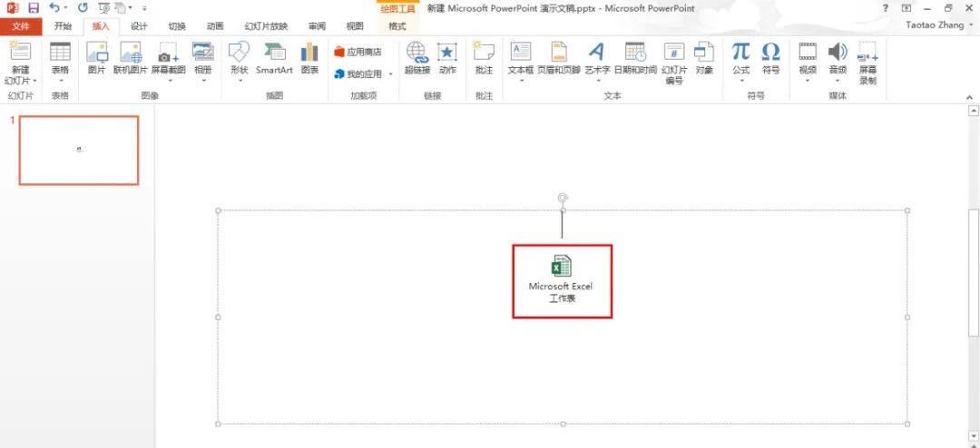980x448 pixels.
Task: Save the presentation from quick access toolbar
Action: pyautogui.click(x=34, y=8)
